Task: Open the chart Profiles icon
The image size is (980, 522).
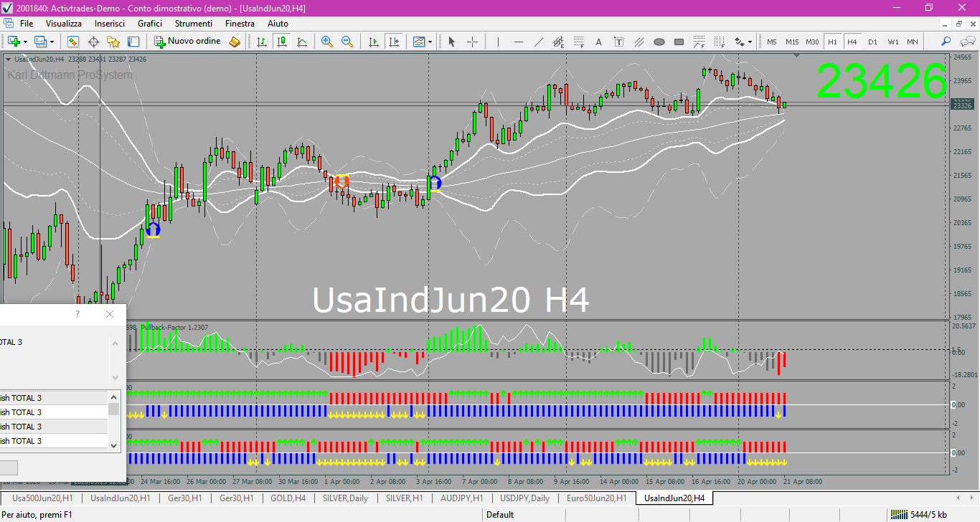Action: [x=41, y=42]
